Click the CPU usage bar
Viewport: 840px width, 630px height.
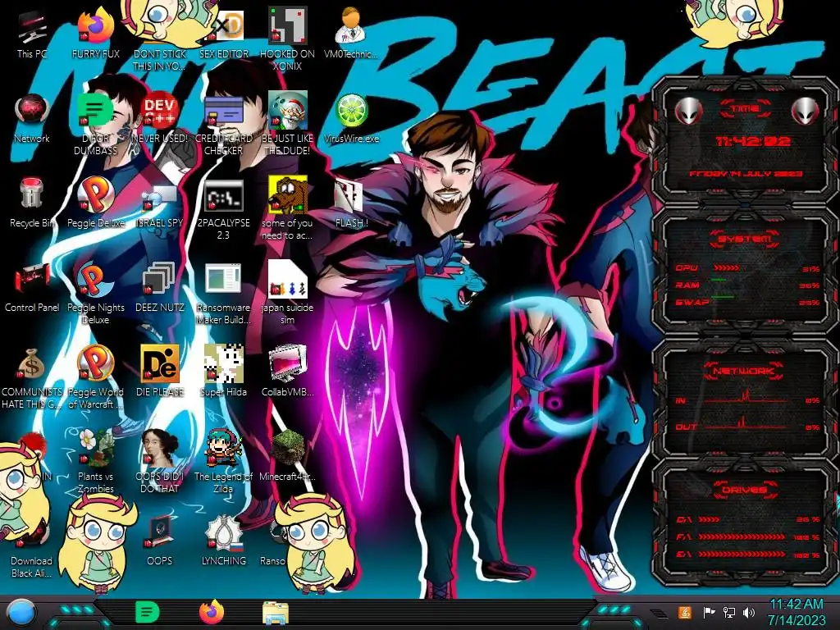pos(727,268)
